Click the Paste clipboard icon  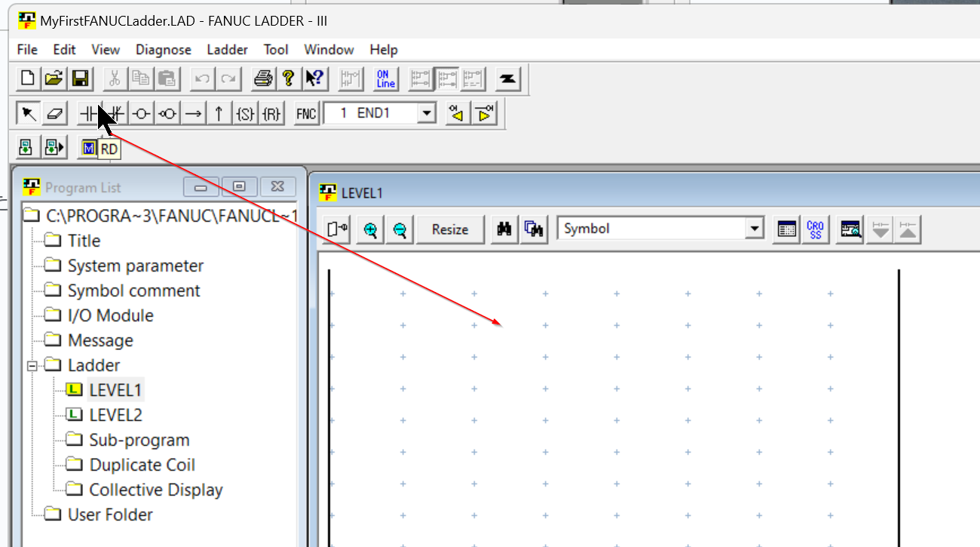[166, 78]
